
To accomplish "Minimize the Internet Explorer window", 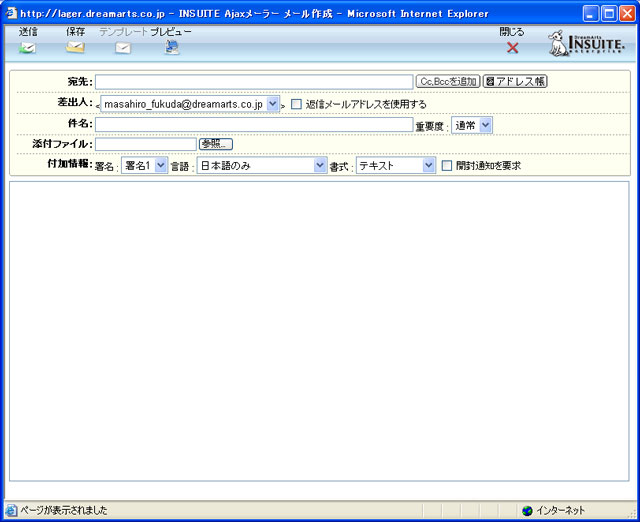I will 590,14.
